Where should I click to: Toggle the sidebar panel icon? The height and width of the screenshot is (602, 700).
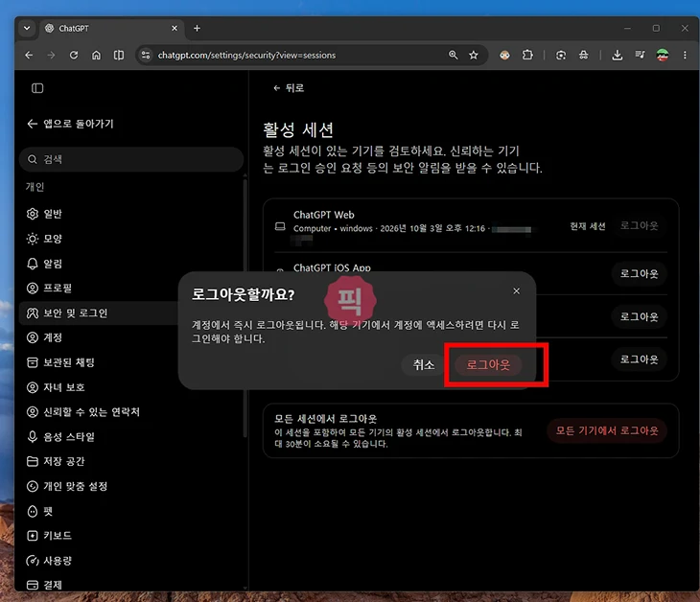[37, 88]
